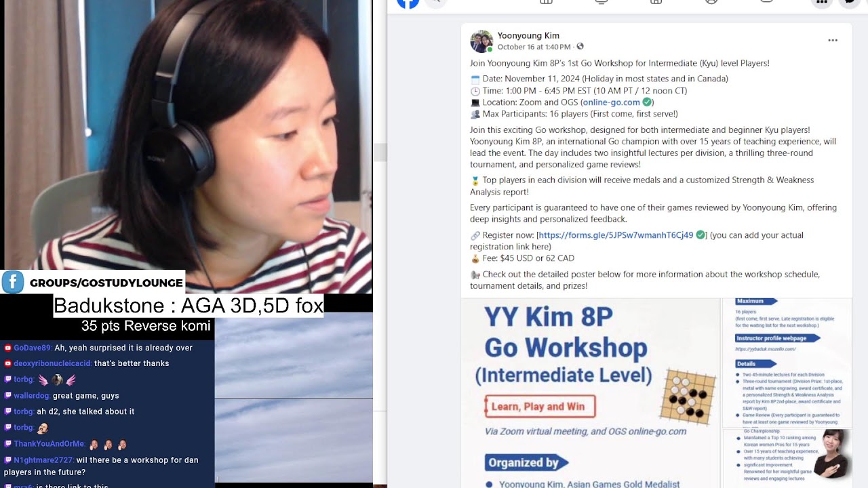Click the 'Organized by' label on the poster
The width and height of the screenshot is (868, 488).
coord(527,463)
